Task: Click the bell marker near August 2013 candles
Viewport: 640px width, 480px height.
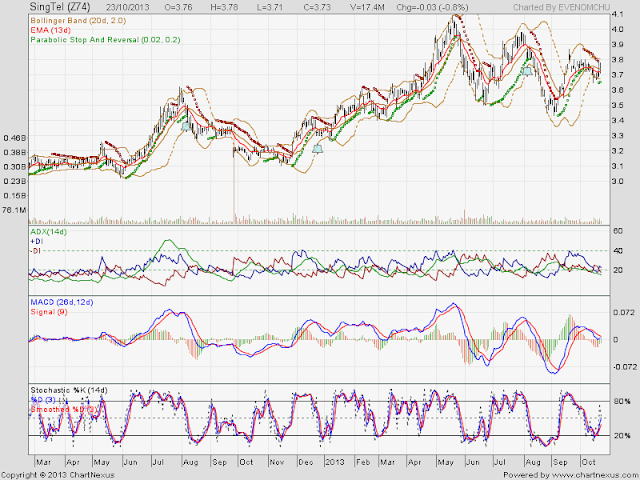Action: tap(527, 71)
